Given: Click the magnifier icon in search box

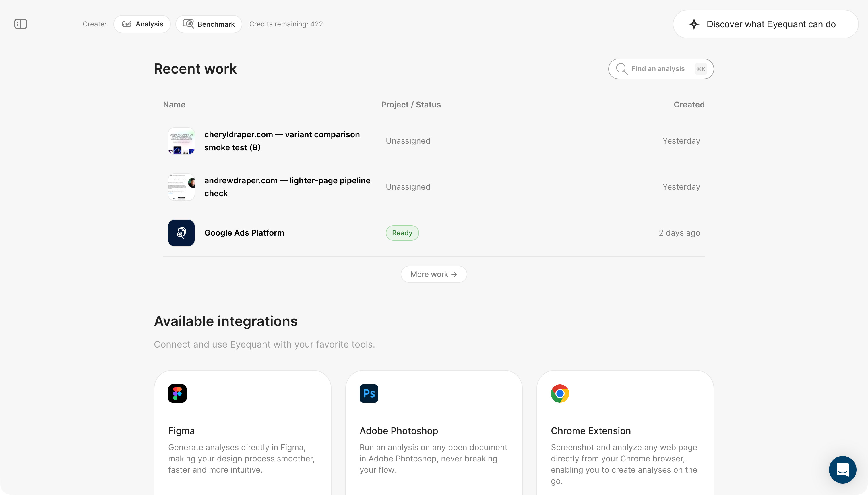Looking at the screenshot, I should pyautogui.click(x=621, y=69).
